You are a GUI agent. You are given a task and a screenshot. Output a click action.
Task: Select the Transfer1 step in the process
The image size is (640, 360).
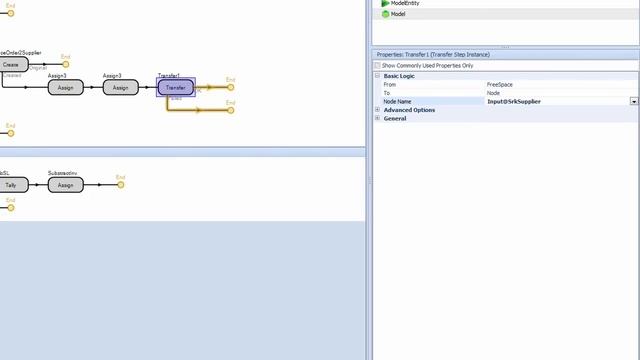coord(176,87)
